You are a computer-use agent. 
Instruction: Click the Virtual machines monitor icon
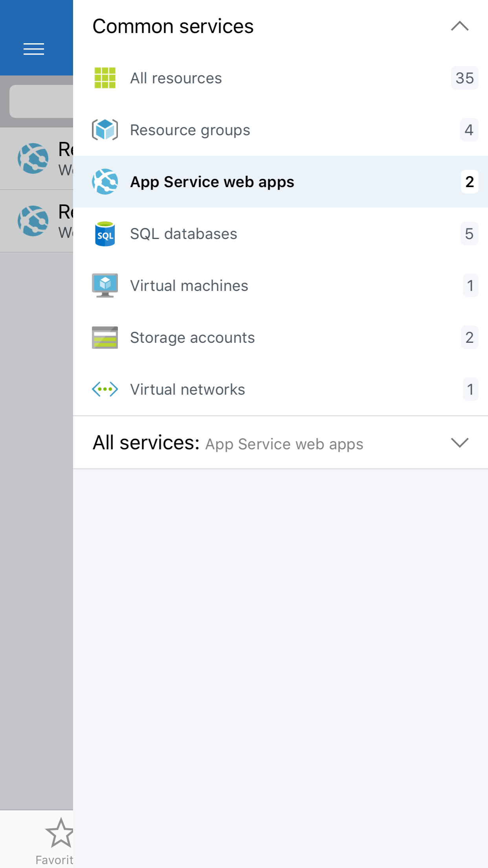pyautogui.click(x=105, y=285)
